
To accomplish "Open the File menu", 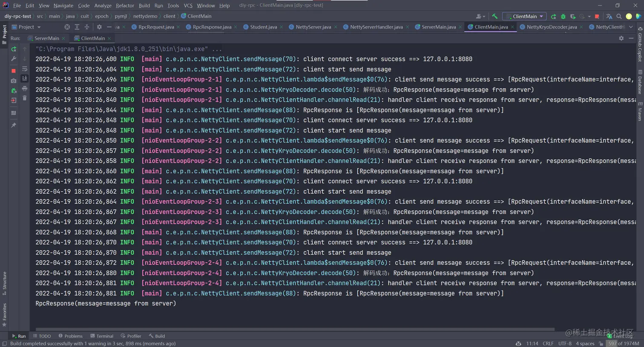I will click(x=17, y=6).
